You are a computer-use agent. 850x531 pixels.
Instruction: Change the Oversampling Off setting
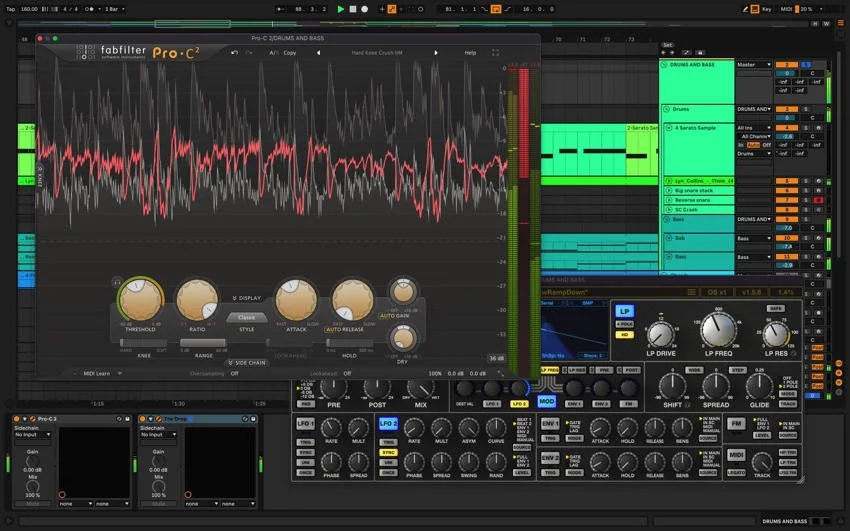(x=234, y=373)
